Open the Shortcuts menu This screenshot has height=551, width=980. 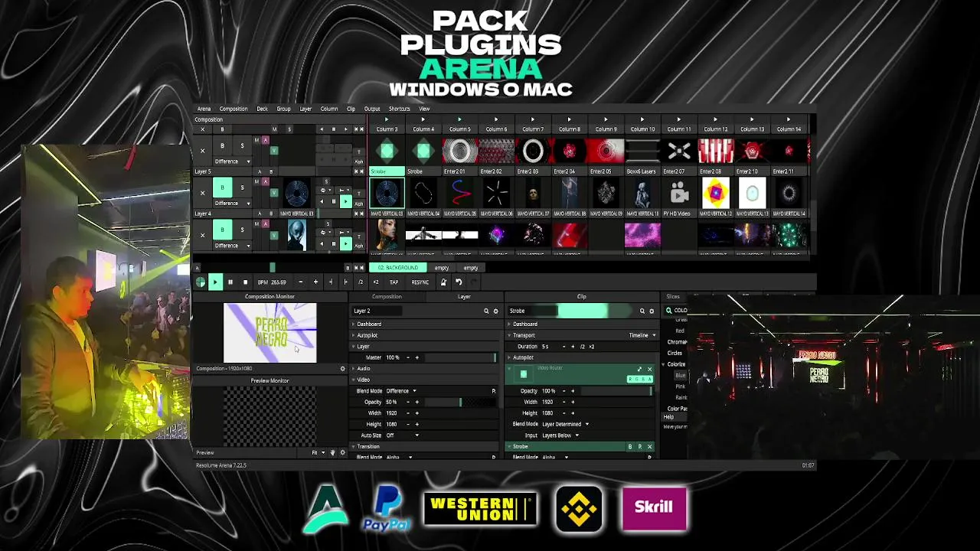399,109
